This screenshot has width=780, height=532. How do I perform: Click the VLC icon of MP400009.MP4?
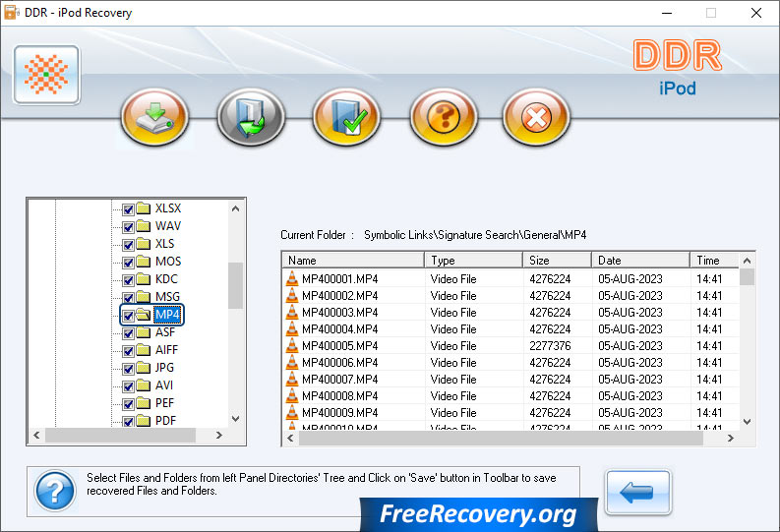click(x=292, y=413)
